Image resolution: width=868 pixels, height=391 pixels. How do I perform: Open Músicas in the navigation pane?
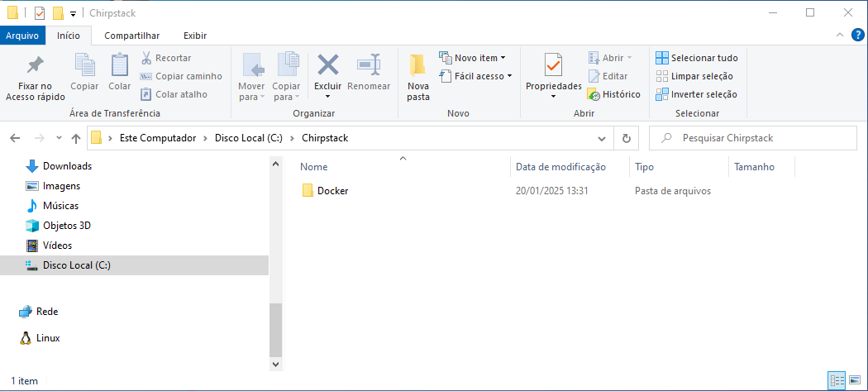[x=60, y=206]
